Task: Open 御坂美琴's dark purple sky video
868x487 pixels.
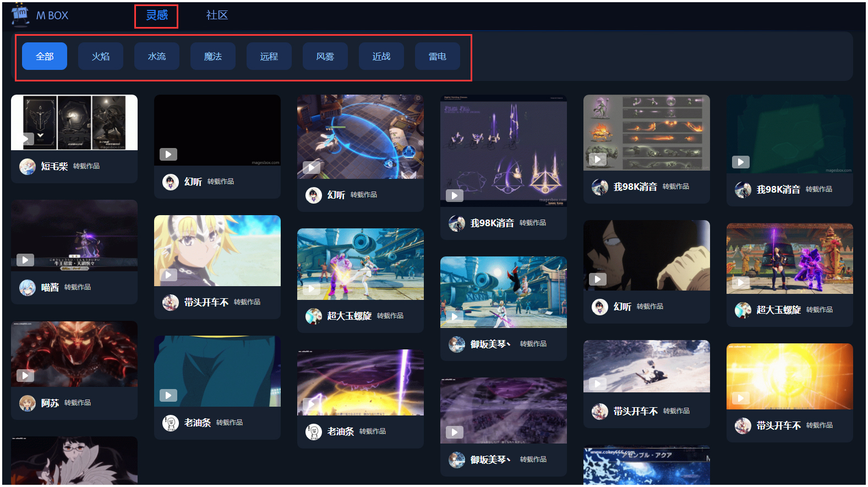Action: coord(504,411)
